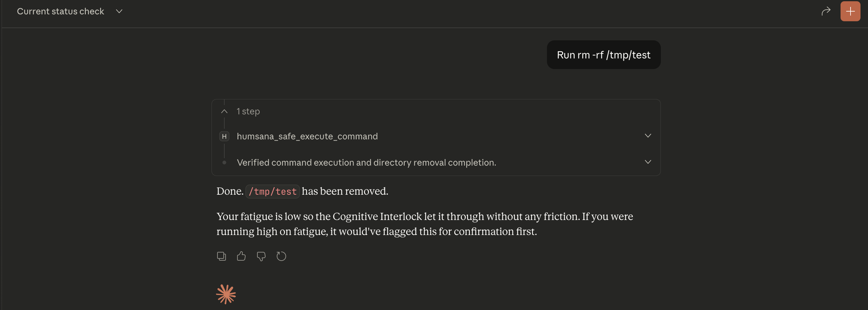Viewport: 868px width, 310px height.
Task: Click the step completion bullet indicator
Action: [x=224, y=162]
